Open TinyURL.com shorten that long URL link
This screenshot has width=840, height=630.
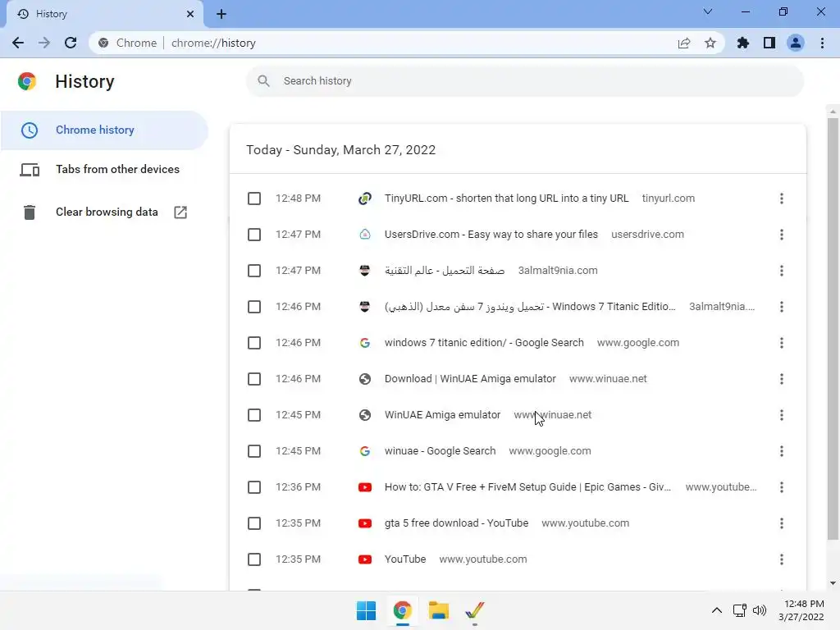(506, 199)
